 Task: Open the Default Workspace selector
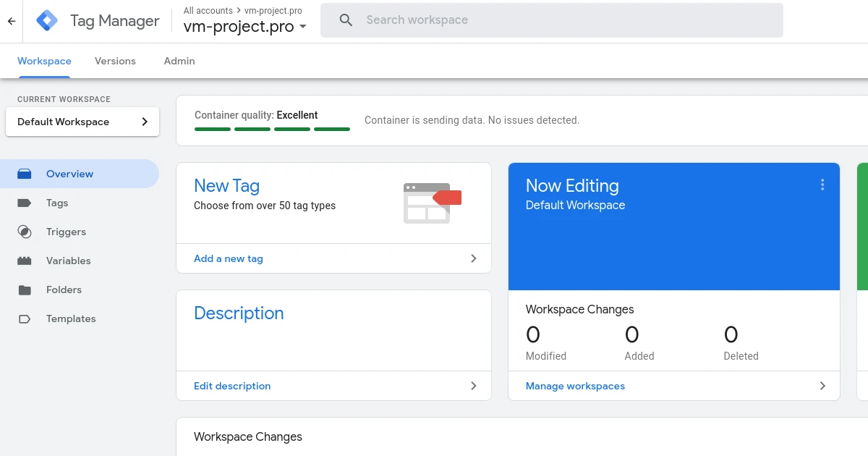[82, 122]
